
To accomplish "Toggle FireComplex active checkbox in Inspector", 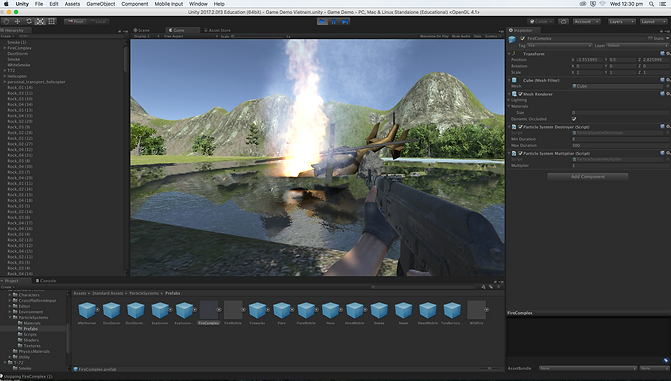I will 522,39.
